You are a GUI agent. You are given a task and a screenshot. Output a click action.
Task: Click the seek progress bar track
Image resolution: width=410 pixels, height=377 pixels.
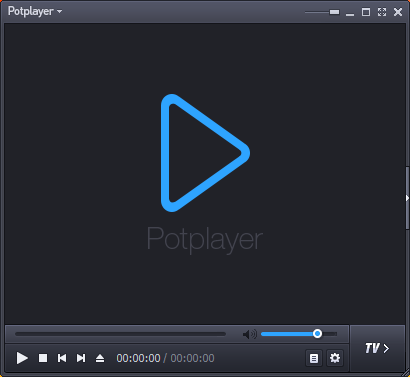[120, 334]
